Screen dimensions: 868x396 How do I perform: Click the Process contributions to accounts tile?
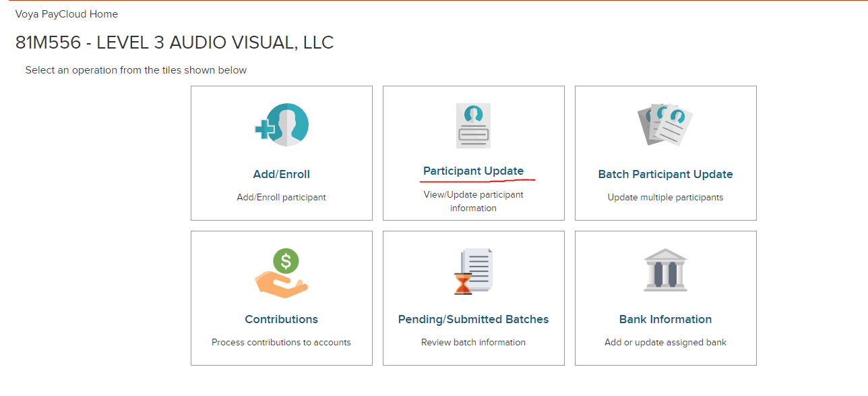coord(281,341)
